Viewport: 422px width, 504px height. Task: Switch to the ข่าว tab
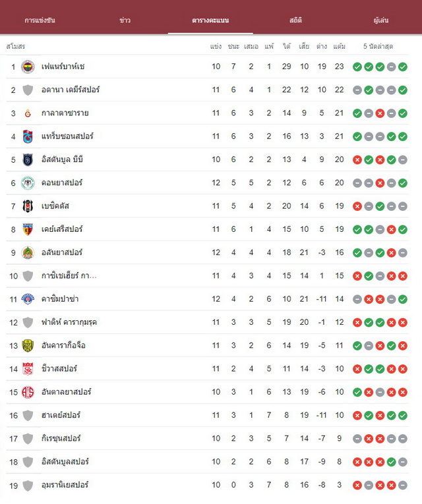(x=125, y=20)
